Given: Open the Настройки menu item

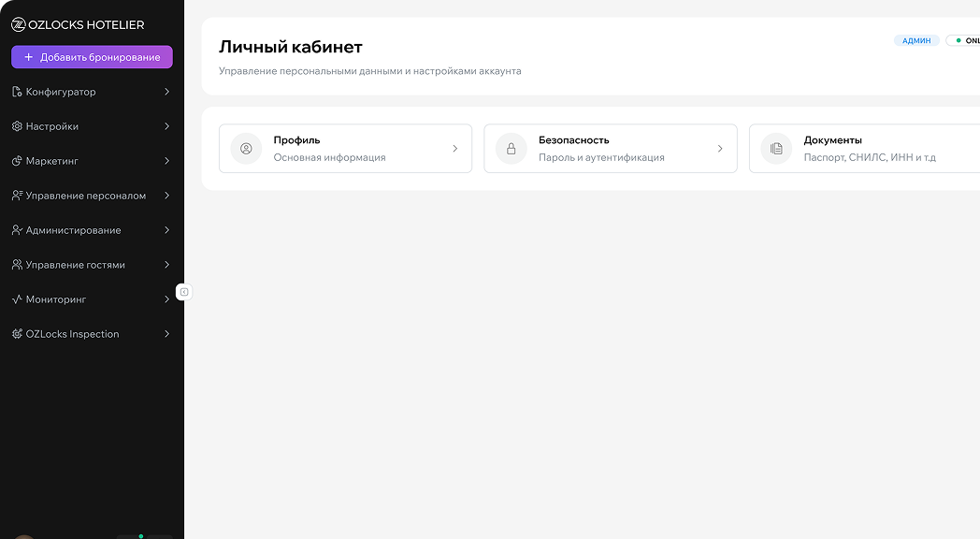Looking at the screenshot, I should click(52, 126).
